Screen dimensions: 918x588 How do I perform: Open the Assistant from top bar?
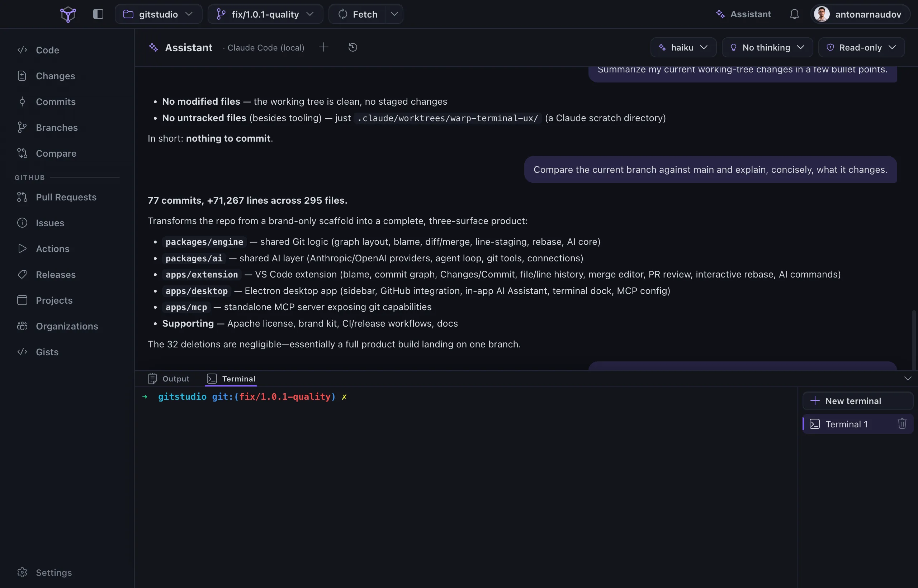tap(743, 14)
